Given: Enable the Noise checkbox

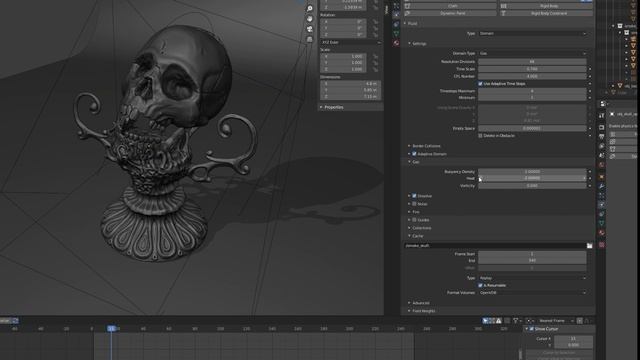Looking at the screenshot, I should click(414, 204).
